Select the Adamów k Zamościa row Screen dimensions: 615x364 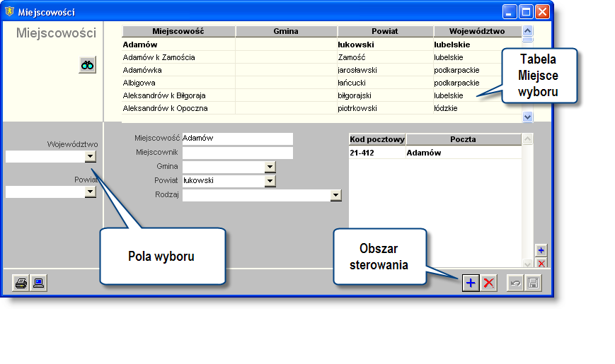coord(321,57)
